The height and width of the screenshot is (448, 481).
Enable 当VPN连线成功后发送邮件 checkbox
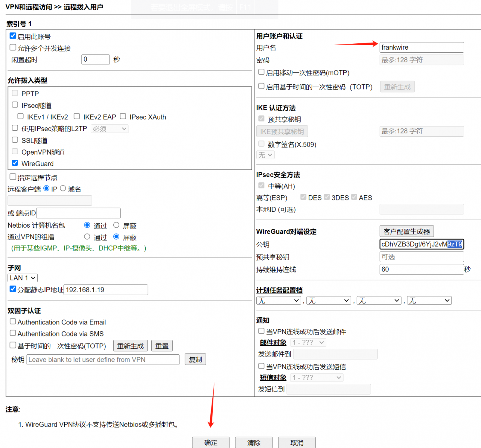tap(262, 331)
